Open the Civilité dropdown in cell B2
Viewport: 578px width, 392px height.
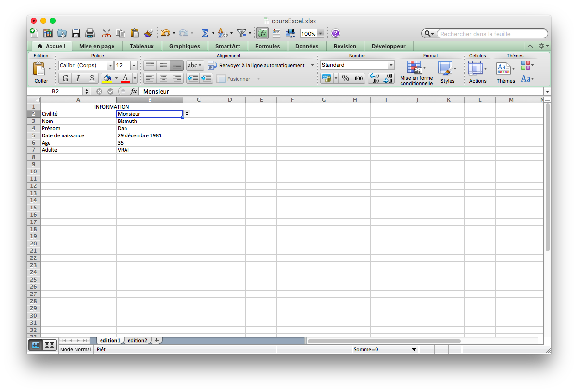pyautogui.click(x=186, y=114)
